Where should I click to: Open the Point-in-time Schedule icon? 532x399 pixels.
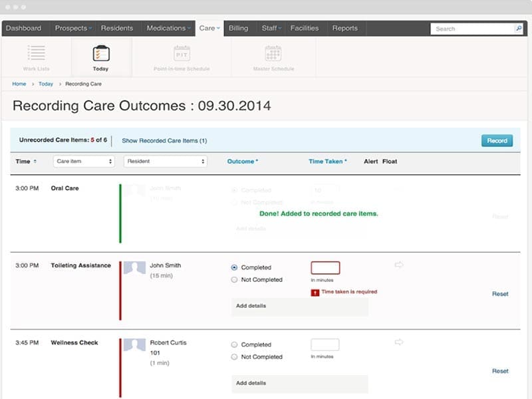182,53
